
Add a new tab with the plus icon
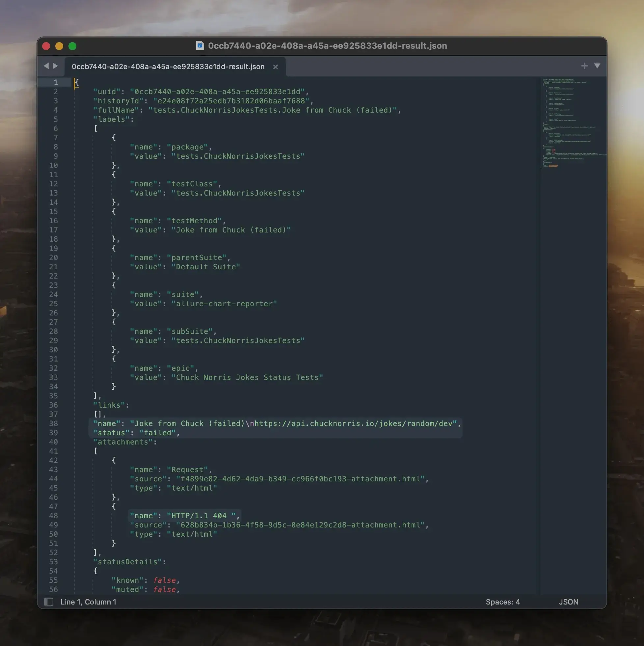pos(584,66)
